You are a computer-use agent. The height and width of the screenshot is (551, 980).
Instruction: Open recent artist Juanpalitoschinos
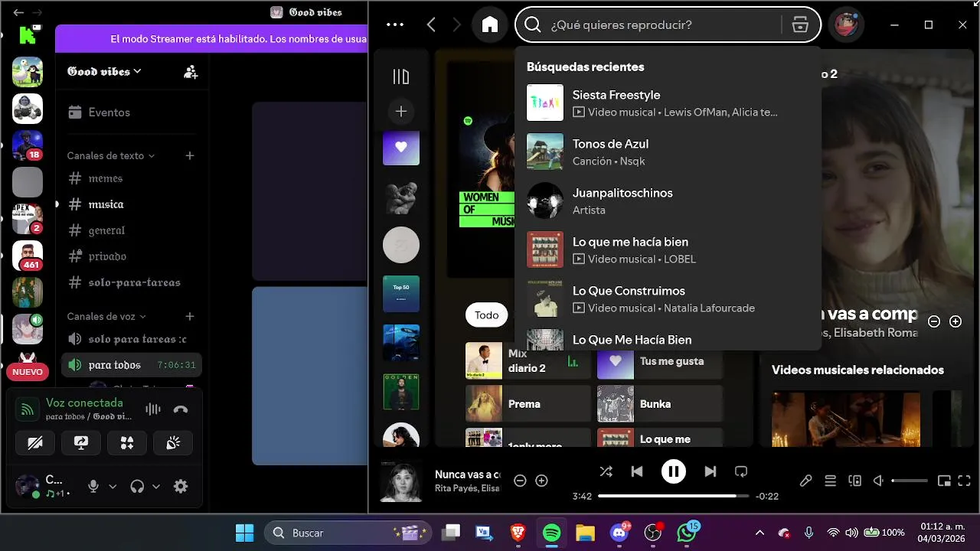tap(668, 201)
